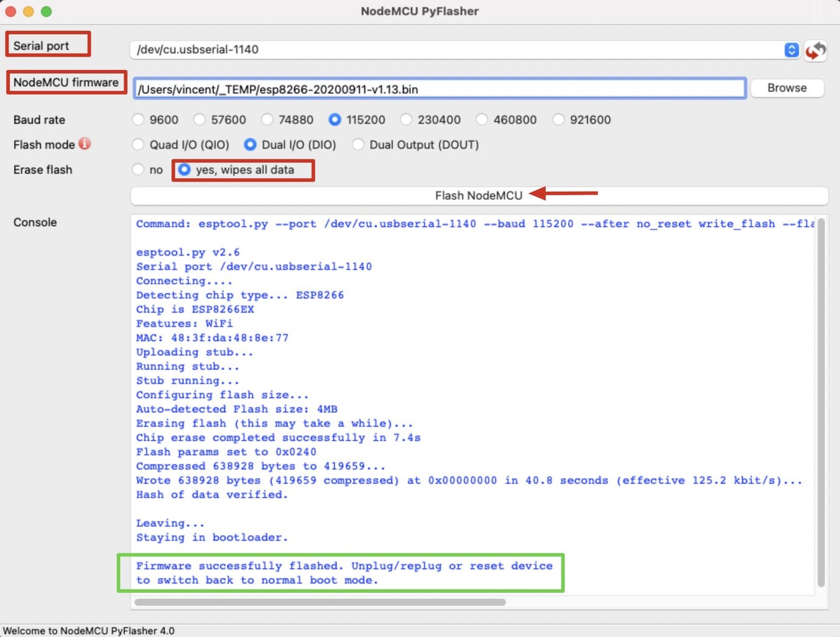
Task: Click the console's horizontal scrollbar
Action: [x=320, y=602]
